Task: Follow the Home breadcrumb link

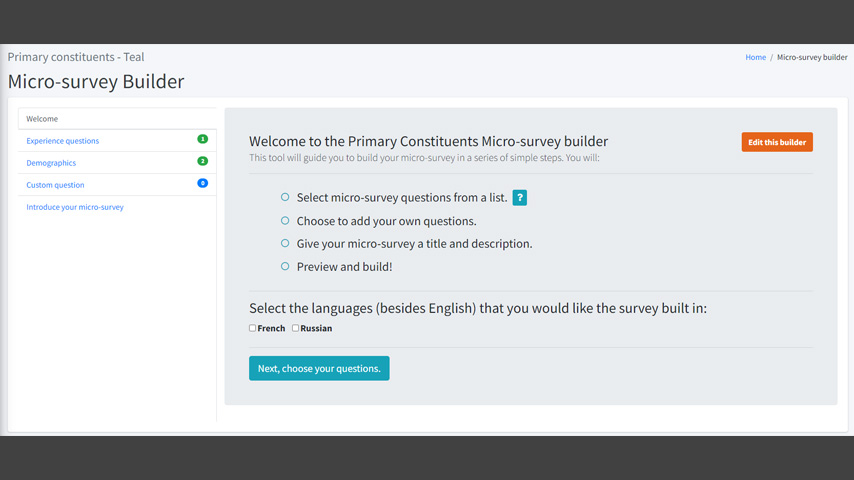Action: tap(755, 57)
